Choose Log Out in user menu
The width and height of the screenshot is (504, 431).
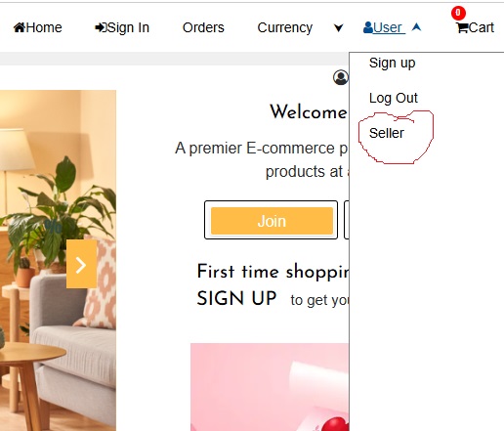394,98
